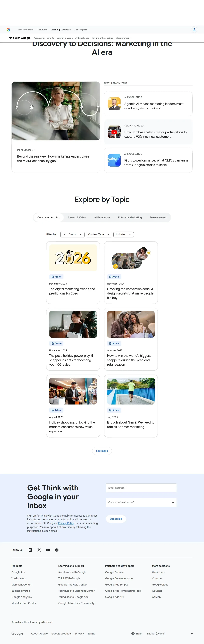This screenshot has height=644, width=204.
Task: Open the Agentic AI systems thinkers article
Action: pos(148,104)
